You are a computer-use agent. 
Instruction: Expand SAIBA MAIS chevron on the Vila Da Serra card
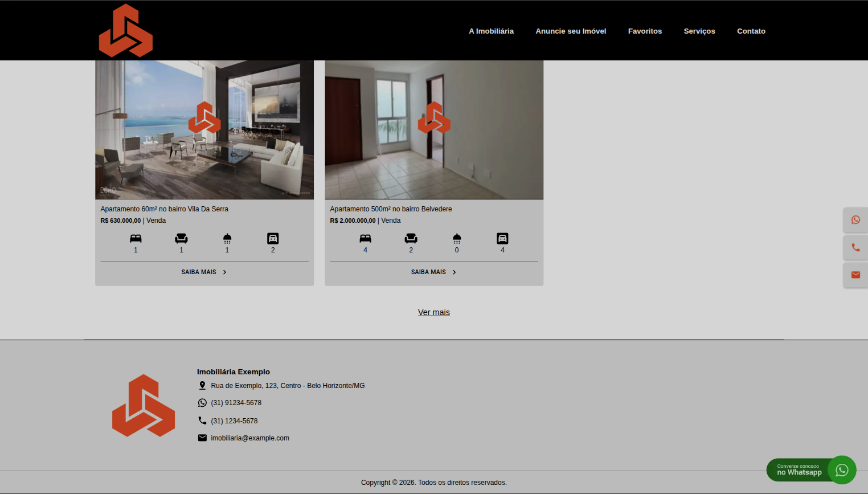point(224,272)
